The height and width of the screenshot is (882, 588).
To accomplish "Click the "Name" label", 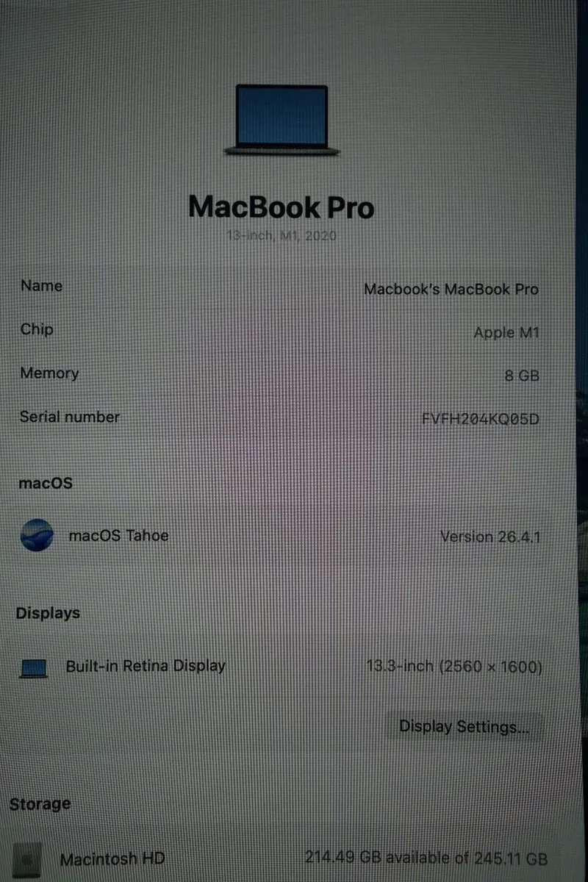I will click(x=41, y=286).
